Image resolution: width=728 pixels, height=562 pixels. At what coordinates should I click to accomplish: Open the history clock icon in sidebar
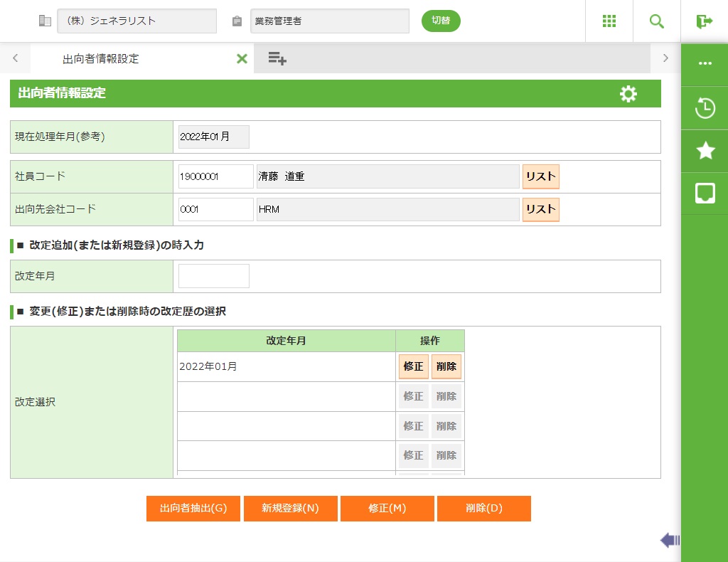pos(705,109)
